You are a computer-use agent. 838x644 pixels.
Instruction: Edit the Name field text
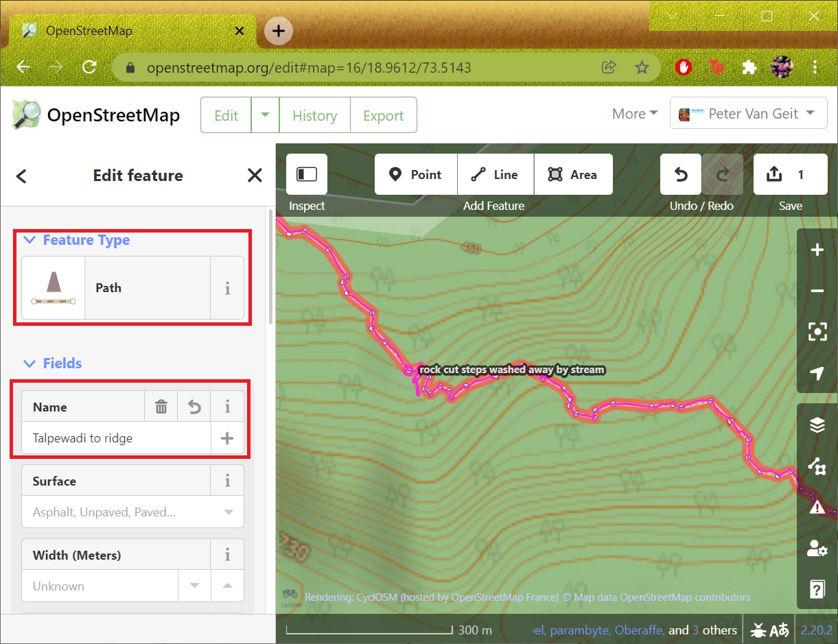(117, 438)
